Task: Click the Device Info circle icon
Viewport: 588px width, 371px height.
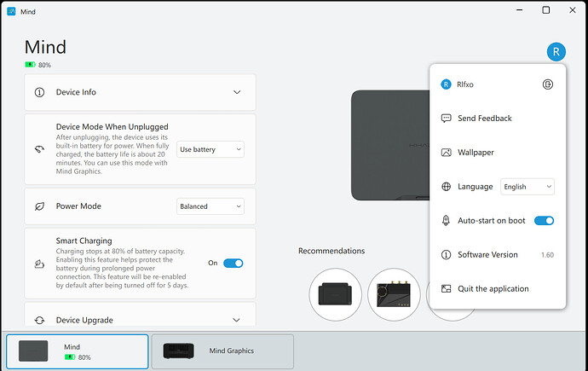Action: [39, 92]
